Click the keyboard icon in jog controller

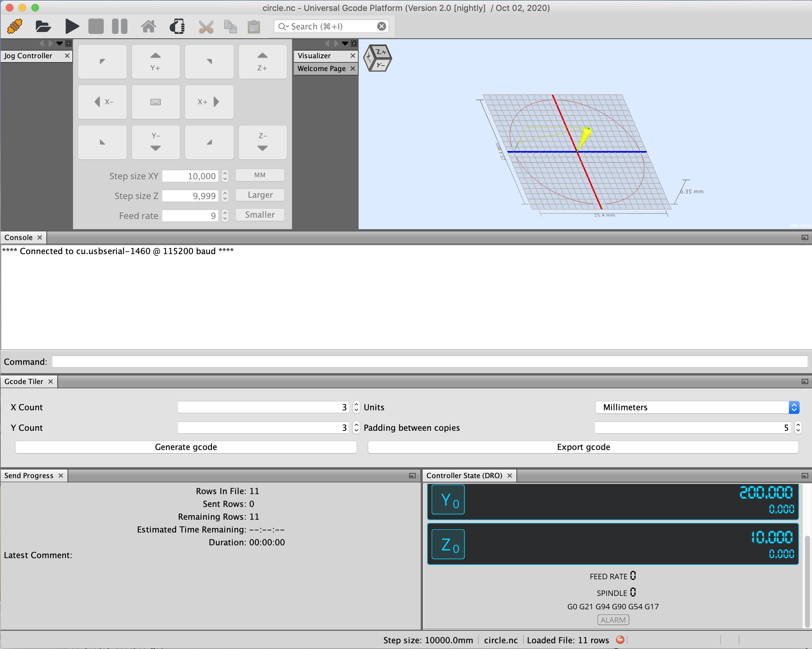click(156, 102)
